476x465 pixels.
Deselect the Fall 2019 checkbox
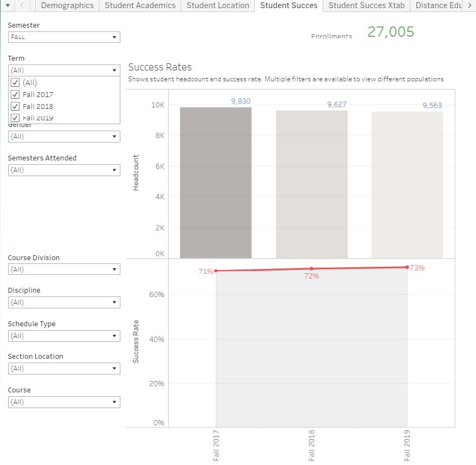(x=15, y=117)
